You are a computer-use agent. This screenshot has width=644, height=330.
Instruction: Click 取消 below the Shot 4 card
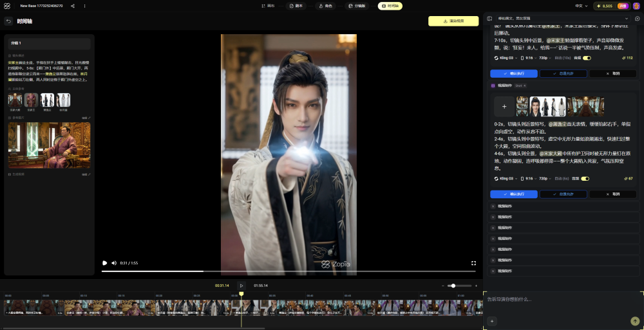613,194
